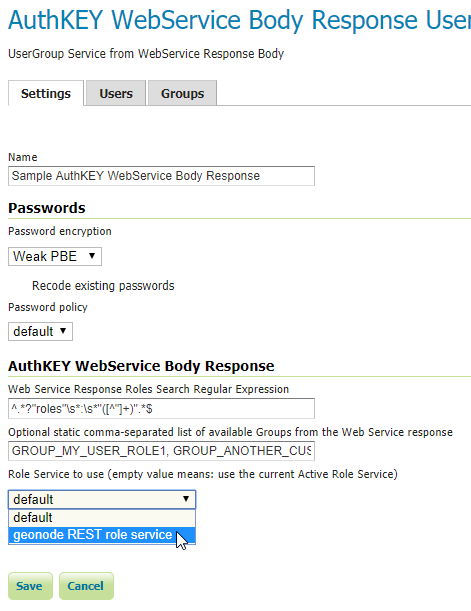Click the Passwords section heading
The width and height of the screenshot is (471, 611).
[x=47, y=208]
